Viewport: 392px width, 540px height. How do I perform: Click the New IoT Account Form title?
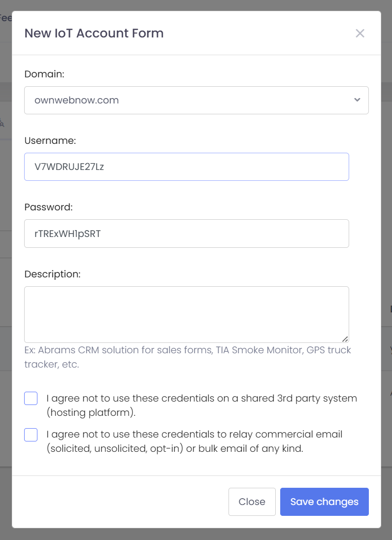[94, 33]
